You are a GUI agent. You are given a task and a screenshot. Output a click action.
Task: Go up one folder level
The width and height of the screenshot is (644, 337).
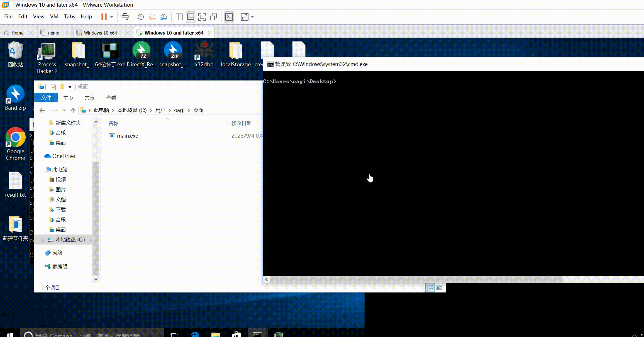(73, 110)
